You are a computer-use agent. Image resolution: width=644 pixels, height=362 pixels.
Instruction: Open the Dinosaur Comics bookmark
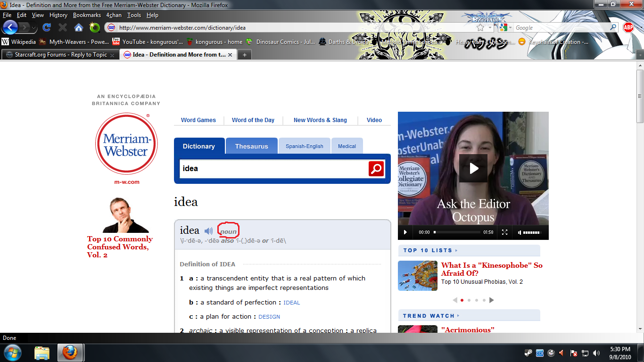281,42
